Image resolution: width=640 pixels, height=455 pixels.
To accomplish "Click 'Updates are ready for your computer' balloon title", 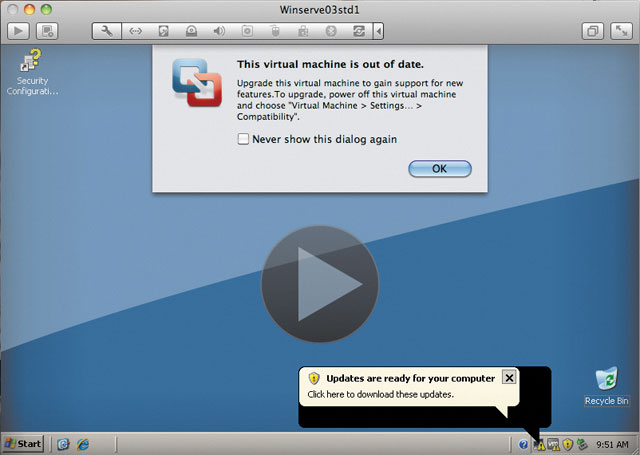I will pos(410,378).
